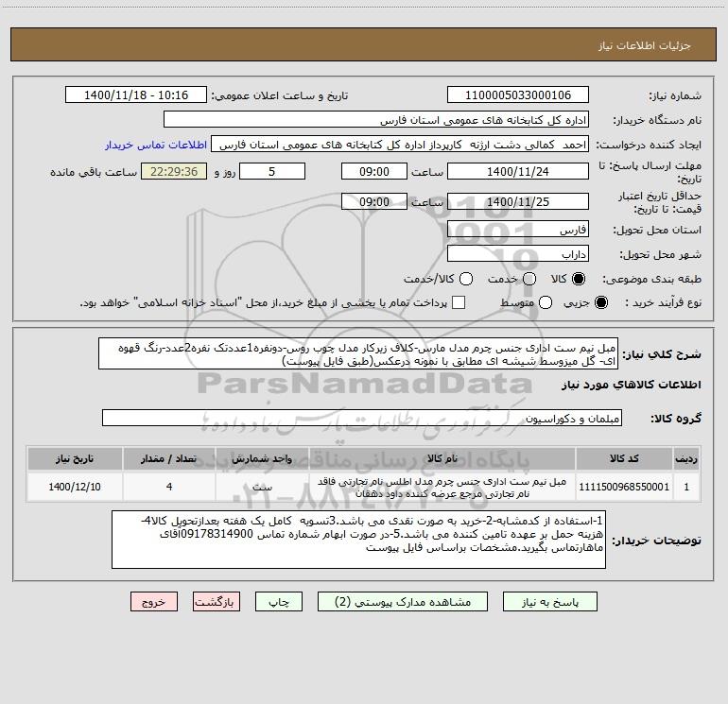The image size is (728, 704).
Task: Click the تعداد / مقدار column header
Action: [x=169, y=458]
